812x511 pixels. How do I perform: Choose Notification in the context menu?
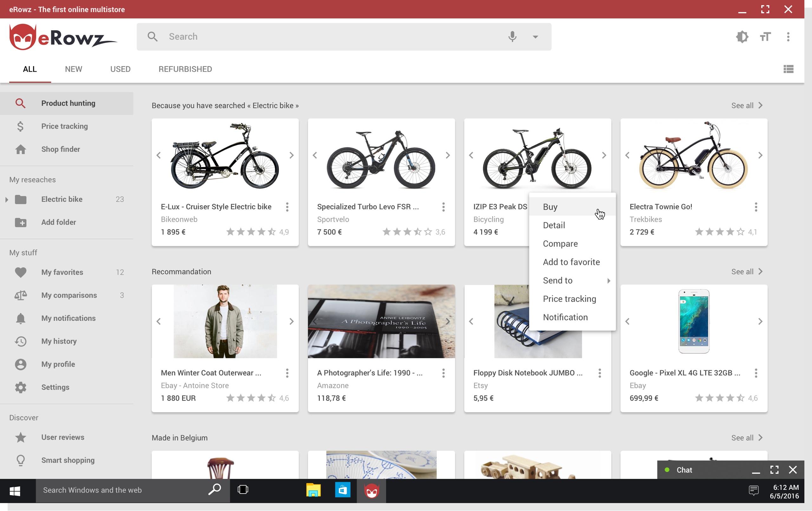tap(572, 317)
